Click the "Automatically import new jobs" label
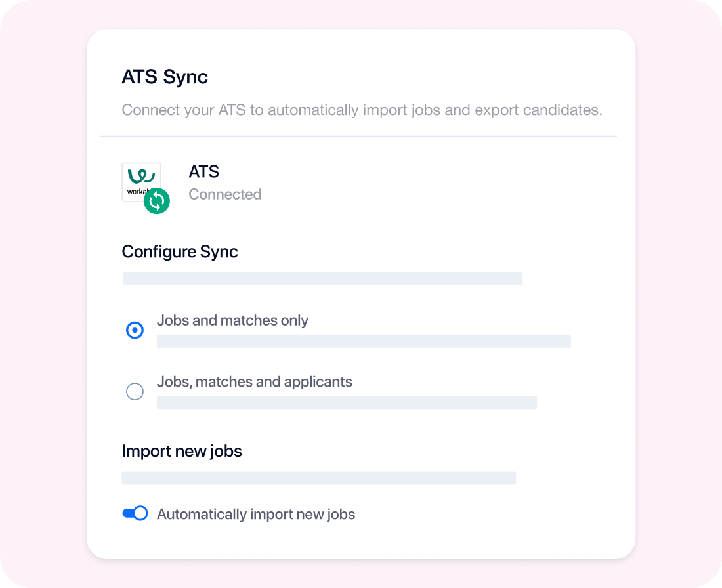Screen dimensions: 722x588 pos(256,514)
